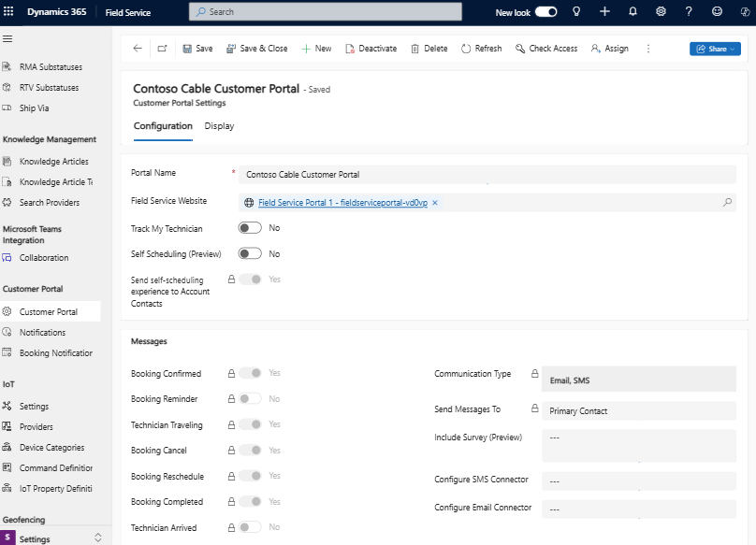Click the Booking Reminder toggle

click(250, 399)
